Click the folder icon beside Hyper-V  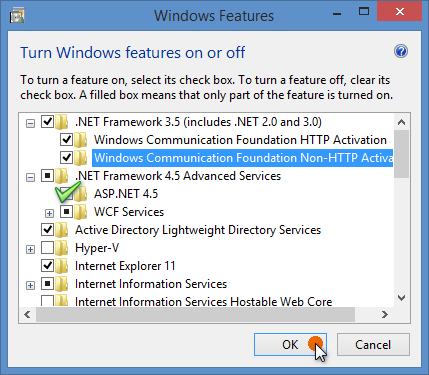pyautogui.click(x=62, y=248)
